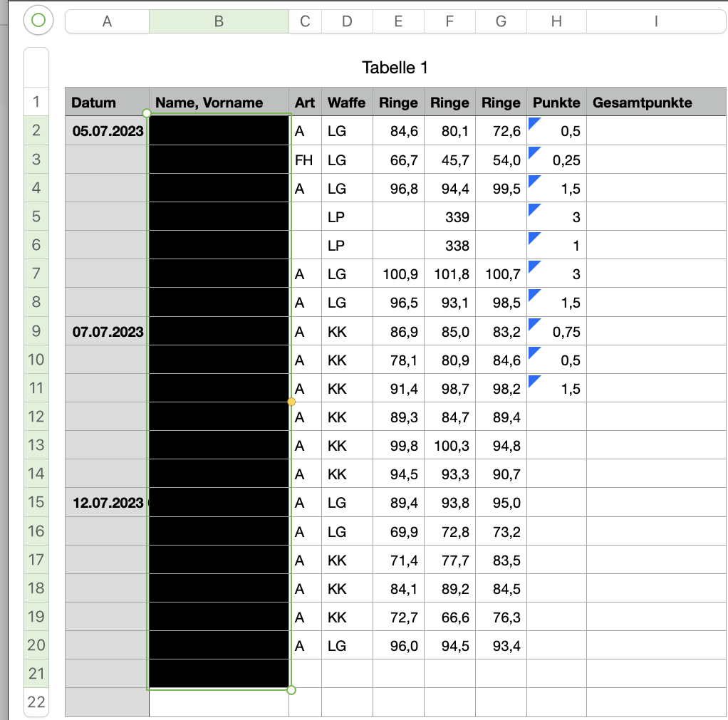Open comment flag in row 5 Punkte cell
The image size is (728, 720).
point(534,209)
